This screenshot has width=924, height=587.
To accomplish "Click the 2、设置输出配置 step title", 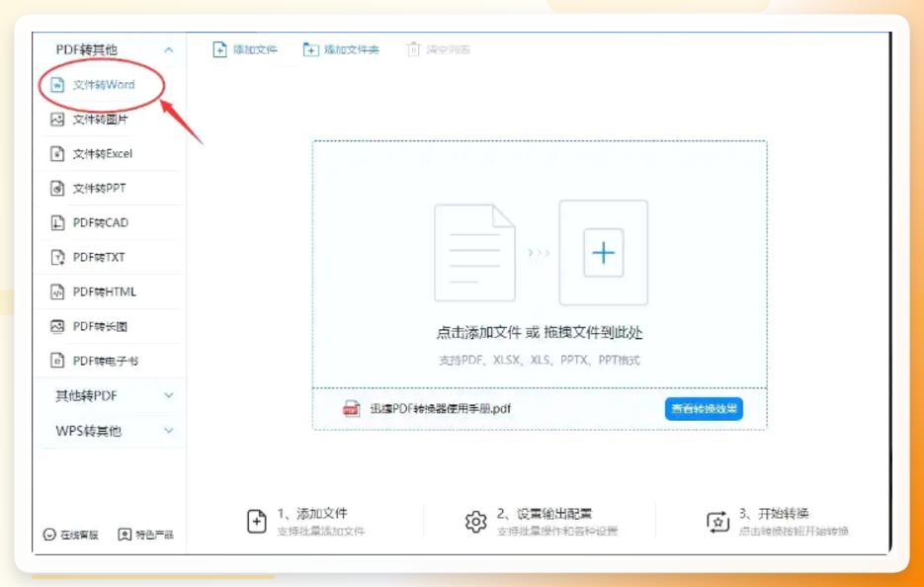I will (545, 513).
